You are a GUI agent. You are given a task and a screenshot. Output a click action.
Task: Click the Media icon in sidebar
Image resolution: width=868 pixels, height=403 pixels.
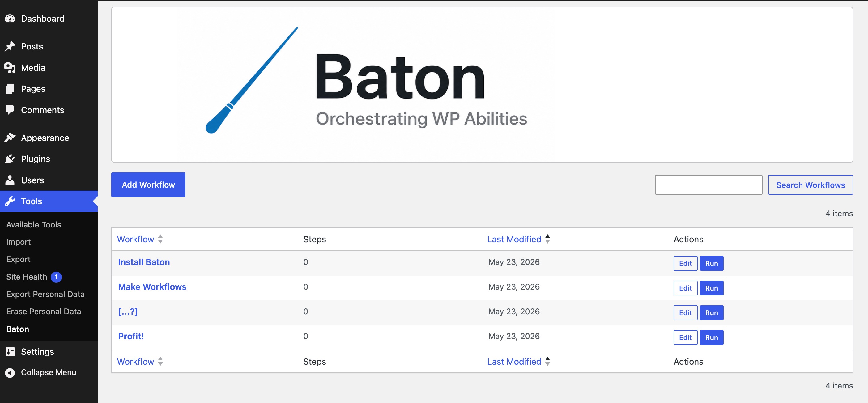pos(10,68)
